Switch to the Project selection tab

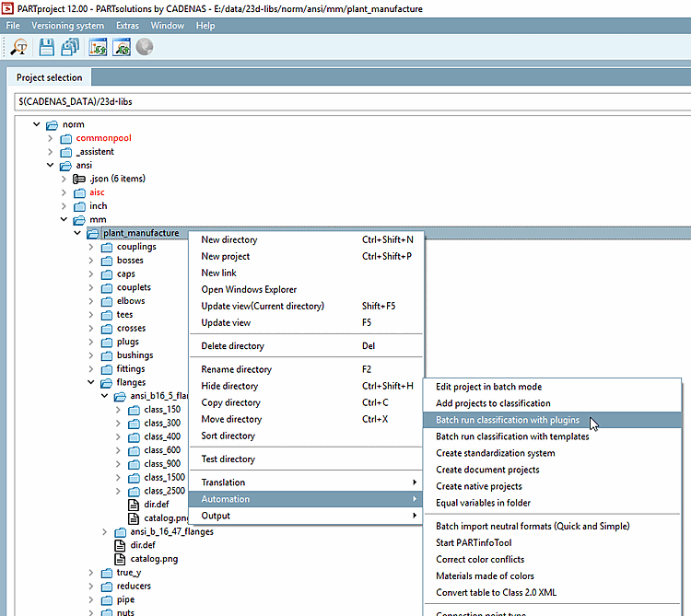pos(49,77)
